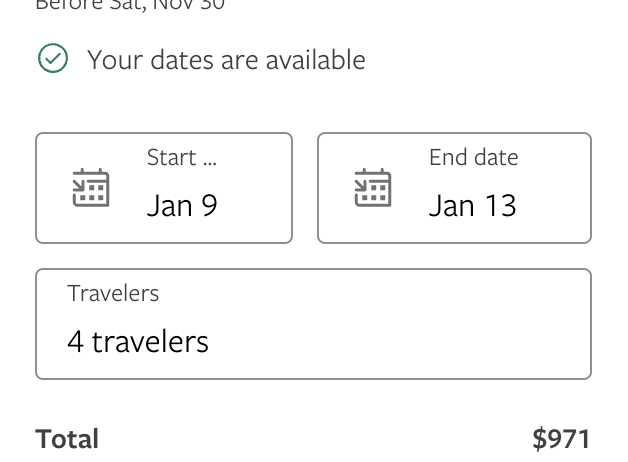Click the 'Before Sat, Nov 30' text
Screen dimensions: 628x462
tap(130, 5)
